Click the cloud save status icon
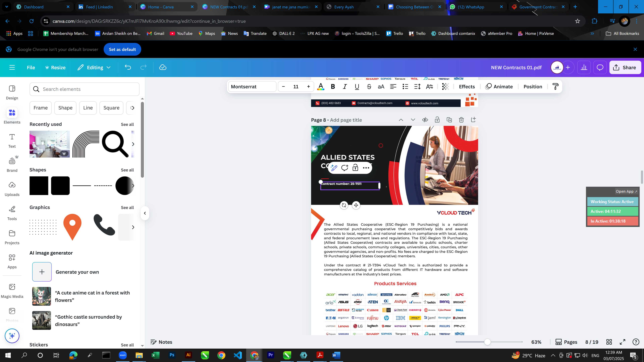The height and width of the screenshot is (362, 644). coord(163,67)
